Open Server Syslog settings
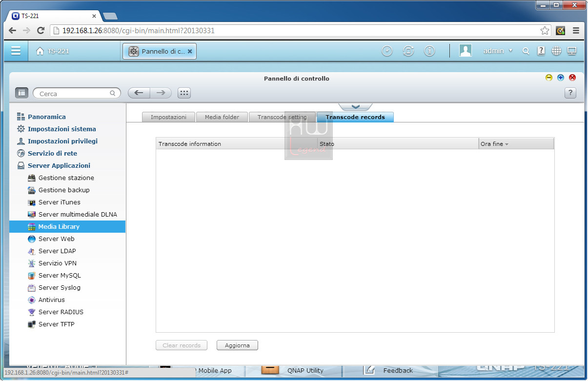Image resolution: width=588 pixels, height=381 pixels. 60,287
